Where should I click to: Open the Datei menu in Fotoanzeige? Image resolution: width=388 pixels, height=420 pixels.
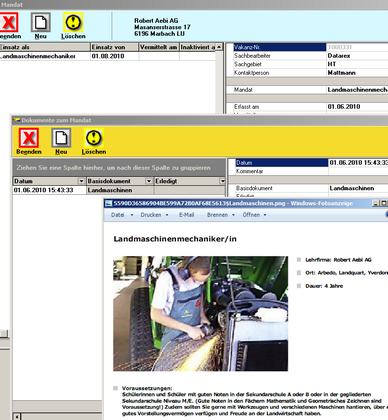122,215
